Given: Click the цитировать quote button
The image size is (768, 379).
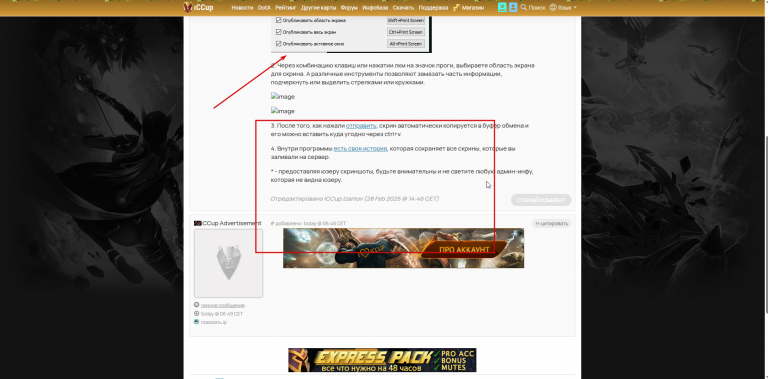Looking at the screenshot, I should (x=552, y=224).
